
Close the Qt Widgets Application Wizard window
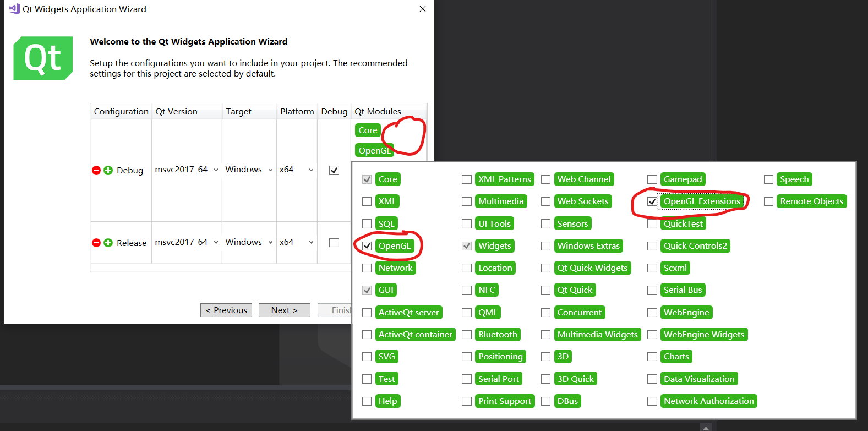pyautogui.click(x=423, y=9)
